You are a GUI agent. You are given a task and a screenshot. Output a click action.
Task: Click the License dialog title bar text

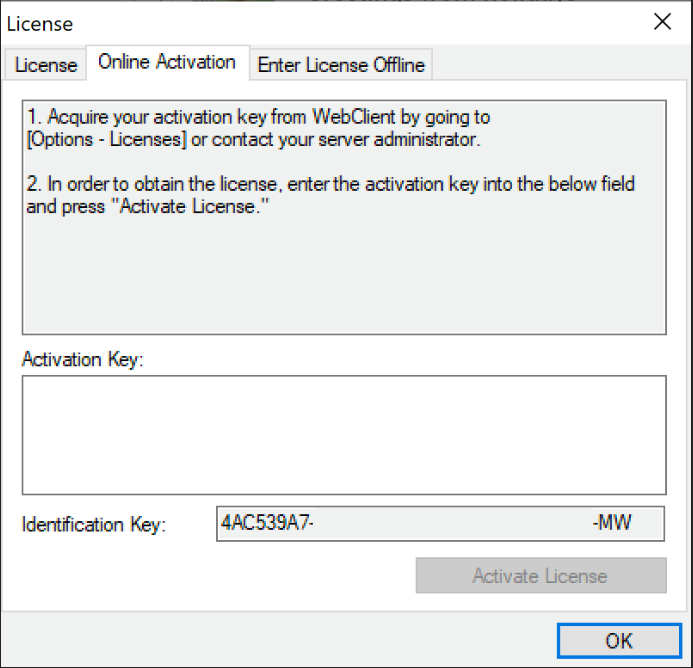coord(40,23)
